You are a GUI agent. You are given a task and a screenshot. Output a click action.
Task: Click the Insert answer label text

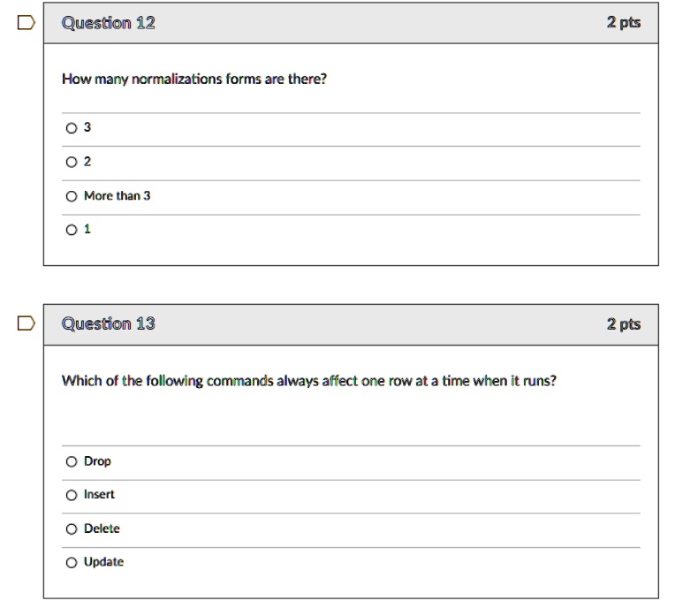(99, 495)
